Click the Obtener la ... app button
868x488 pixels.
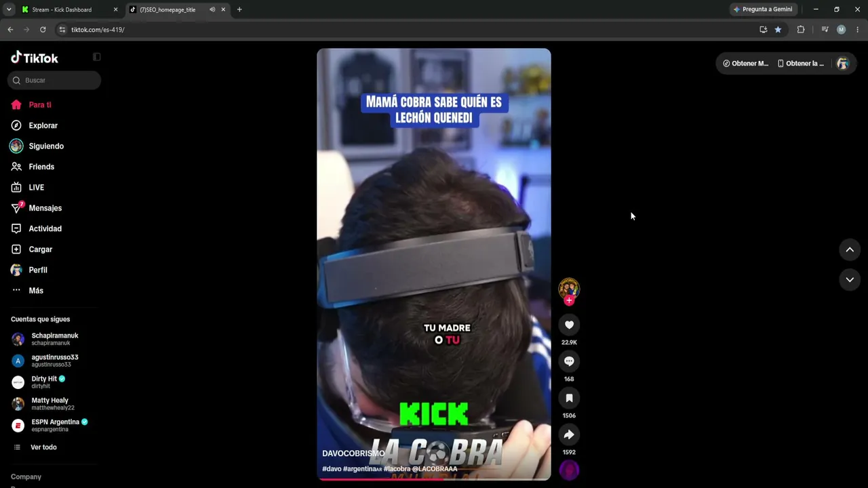click(x=801, y=64)
